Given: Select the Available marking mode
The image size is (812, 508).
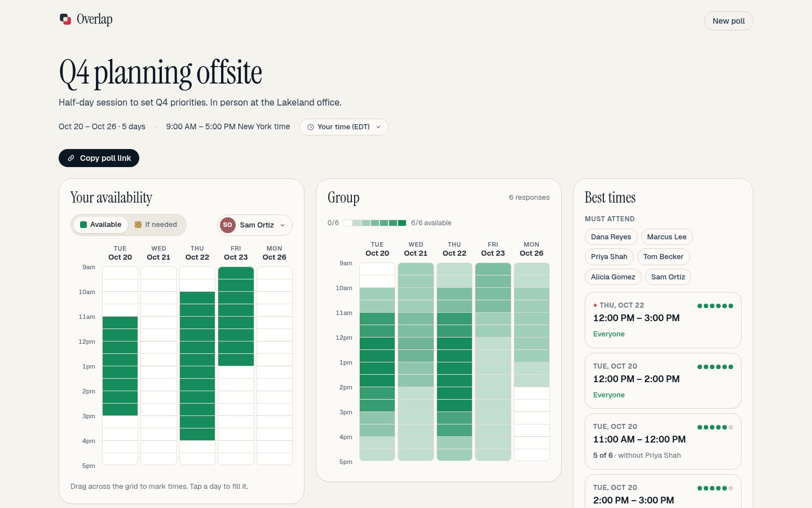Looking at the screenshot, I should (x=100, y=225).
